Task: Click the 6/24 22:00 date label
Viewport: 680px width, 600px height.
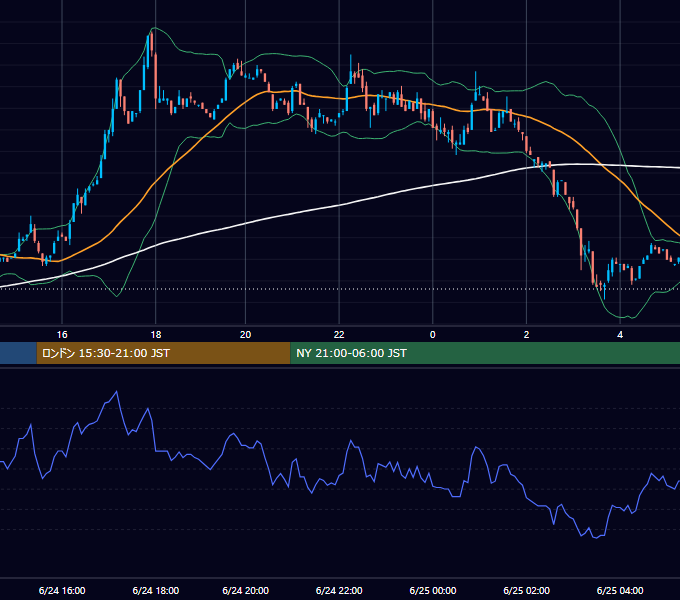Action: 339,590
